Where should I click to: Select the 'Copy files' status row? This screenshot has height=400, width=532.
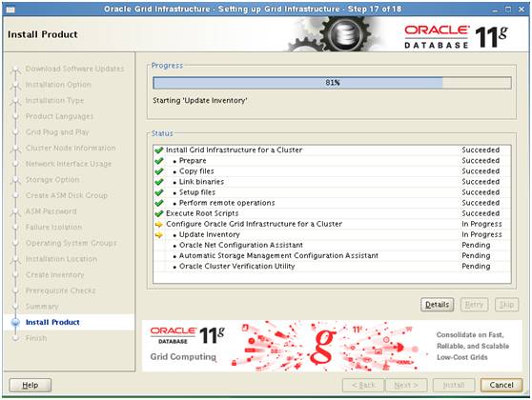point(332,170)
